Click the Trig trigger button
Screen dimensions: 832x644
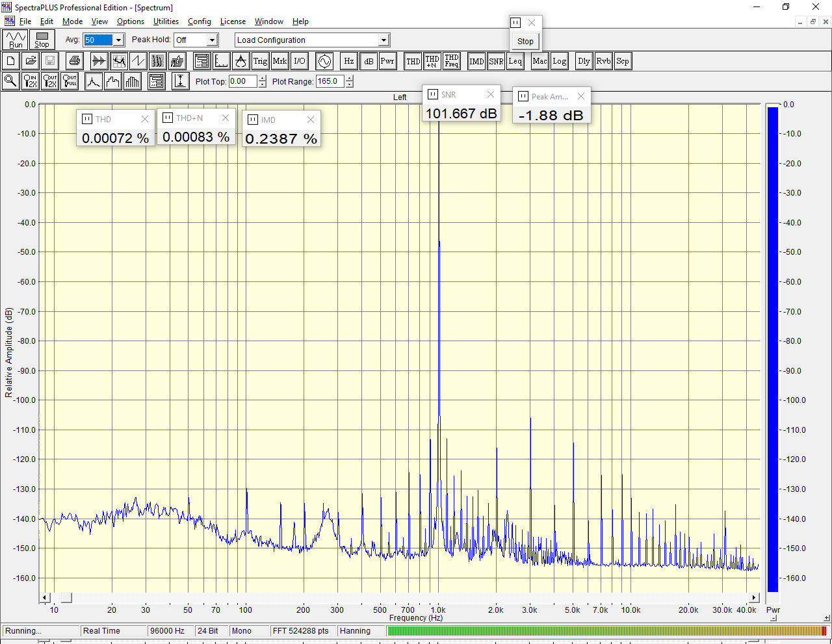pyautogui.click(x=261, y=61)
